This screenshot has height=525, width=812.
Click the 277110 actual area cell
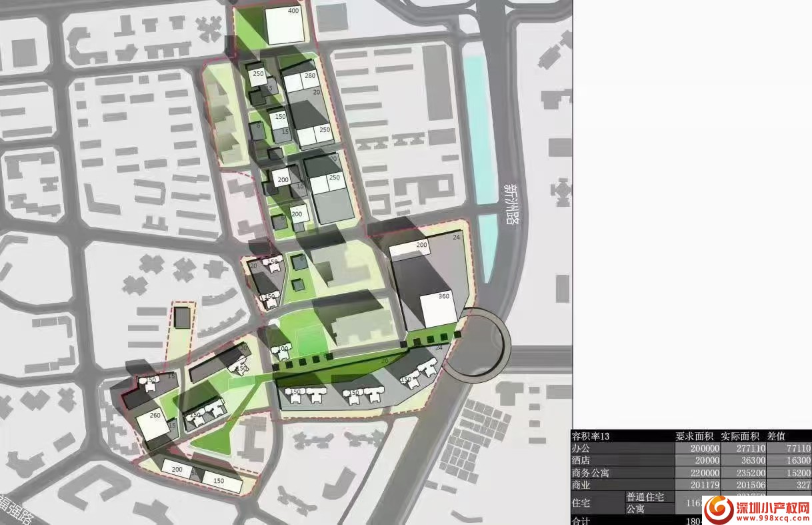tap(743, 449)
